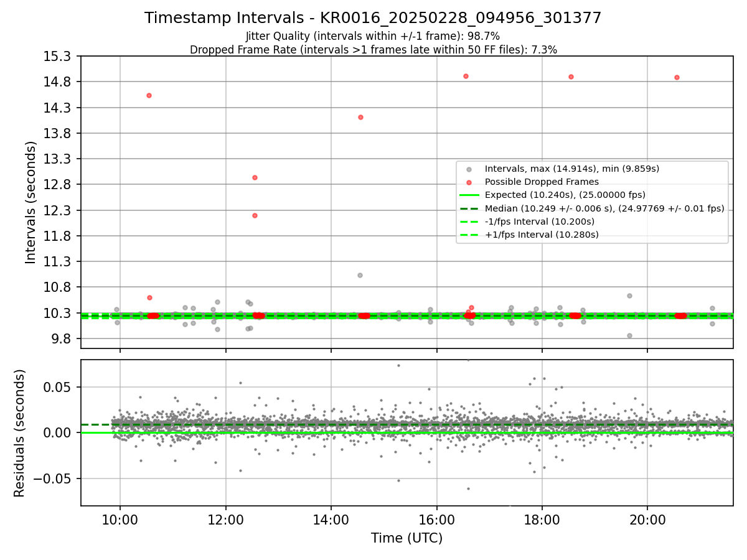The height and width of the screenshot is (560, 747).
Task: Click legend entry 'Expected (10.240s), (25.00000 fps)'
Action: [565, 195]
